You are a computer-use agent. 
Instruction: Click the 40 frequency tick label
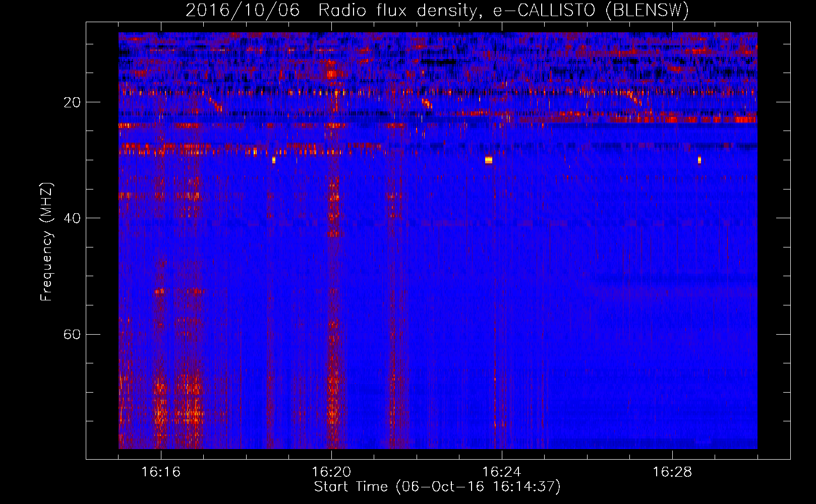point(72,218)
